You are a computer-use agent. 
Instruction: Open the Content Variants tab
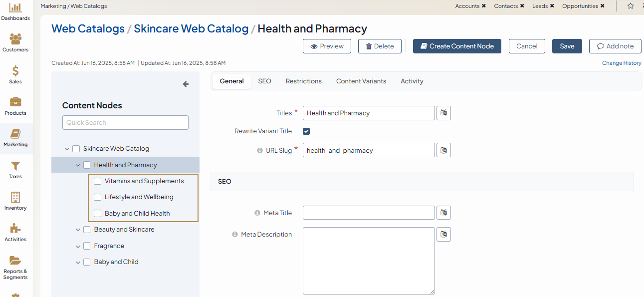click(x=361, y=81)
